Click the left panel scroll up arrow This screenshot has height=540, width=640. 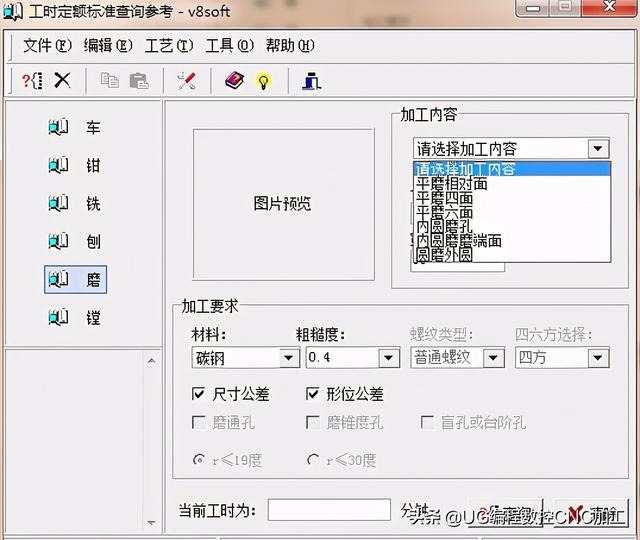pyautogui.click(x=151, y=360)
